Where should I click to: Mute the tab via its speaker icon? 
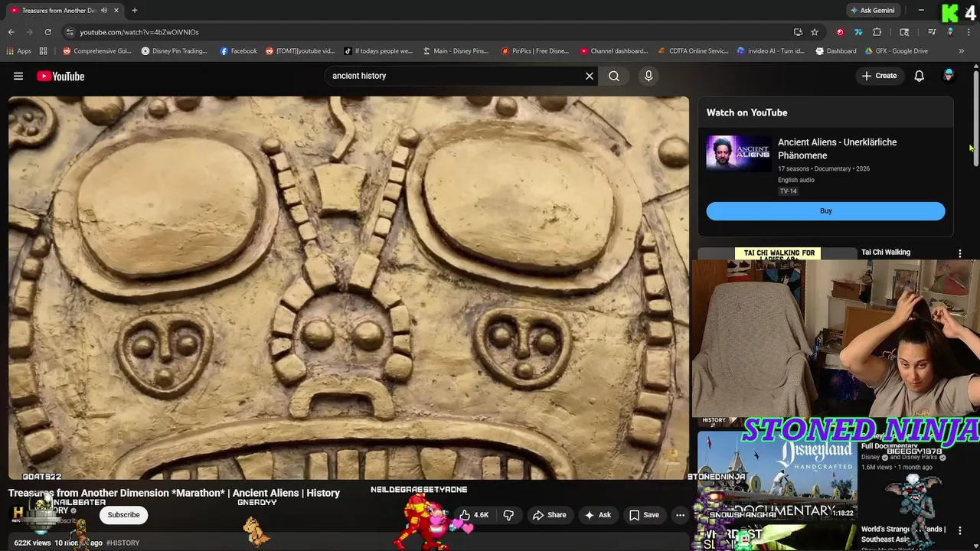[103, 10]
